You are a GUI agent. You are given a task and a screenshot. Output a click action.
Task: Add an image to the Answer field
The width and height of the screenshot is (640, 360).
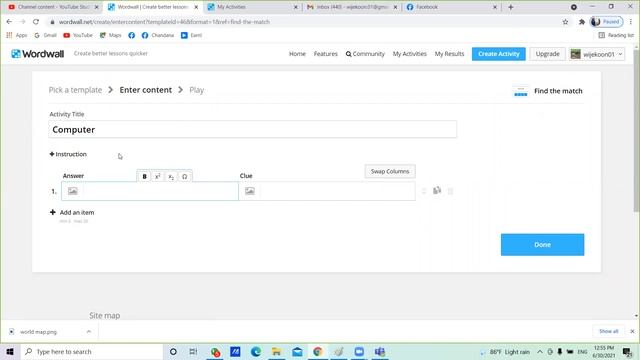(x=73, y=191)
